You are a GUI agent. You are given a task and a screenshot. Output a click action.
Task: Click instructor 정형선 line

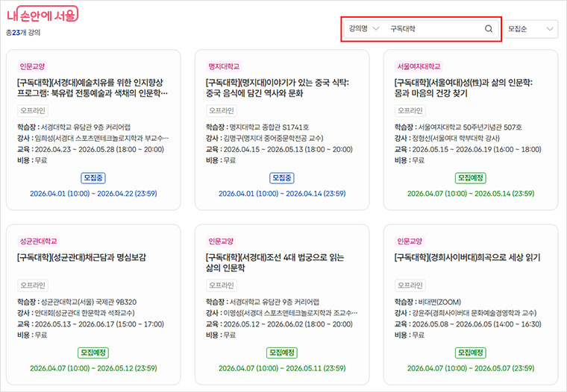[x=447, y=138]
